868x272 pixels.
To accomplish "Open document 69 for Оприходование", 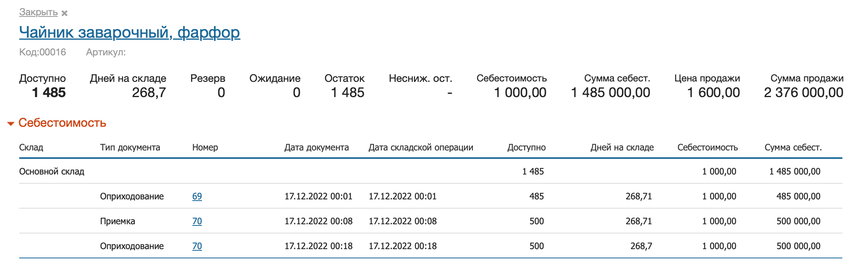I will click(x=196, y=197).
